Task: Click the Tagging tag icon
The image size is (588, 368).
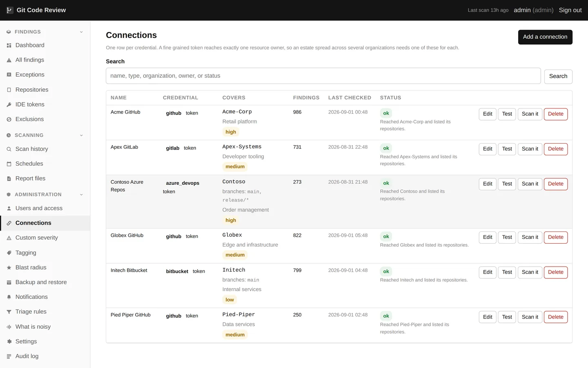Action: pos(9,253)
